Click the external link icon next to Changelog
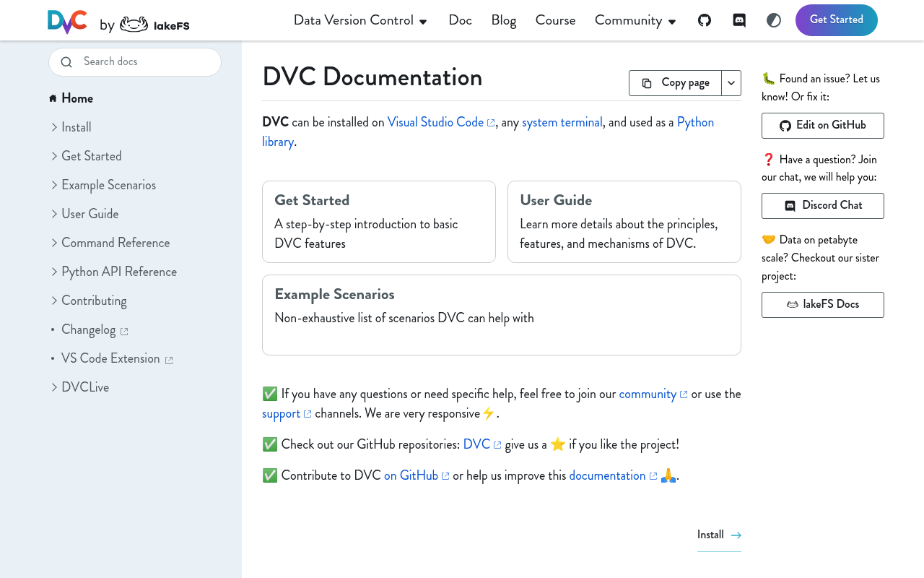Image resolution: width=924 pixels, height=578 pixels. pos(124,332)
